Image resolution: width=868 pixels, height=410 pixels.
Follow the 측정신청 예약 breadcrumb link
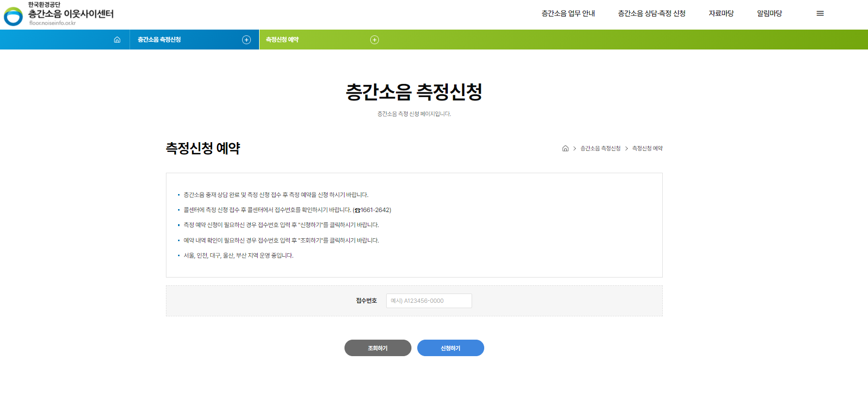pos(647,148)
